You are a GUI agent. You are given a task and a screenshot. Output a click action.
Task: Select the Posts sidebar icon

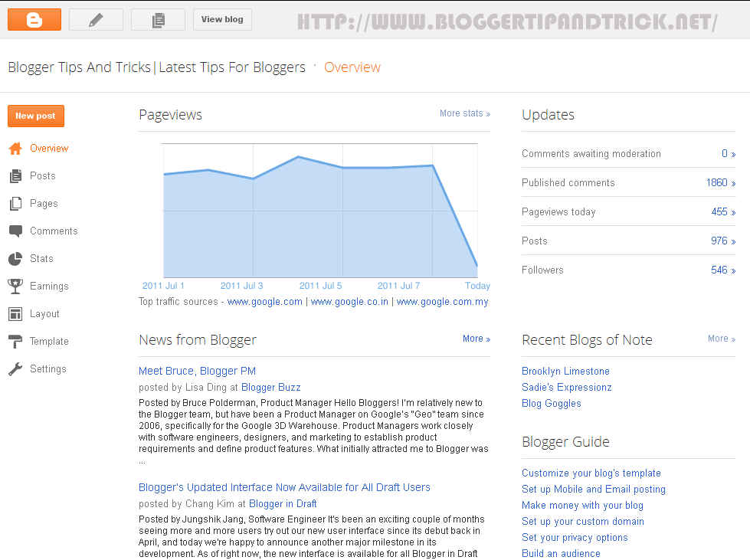click(x=15, y=175)
